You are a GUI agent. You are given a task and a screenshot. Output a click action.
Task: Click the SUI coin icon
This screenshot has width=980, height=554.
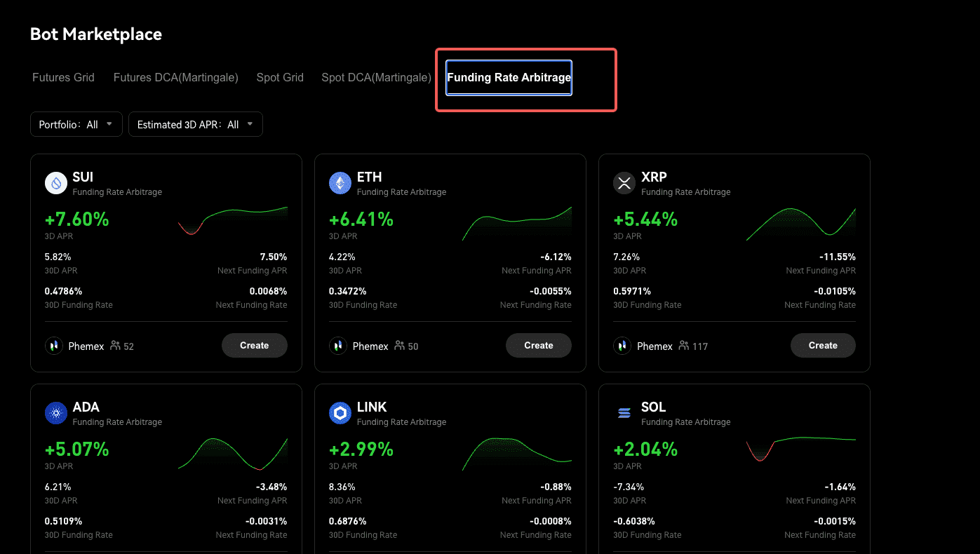click(x=56, y=184)
